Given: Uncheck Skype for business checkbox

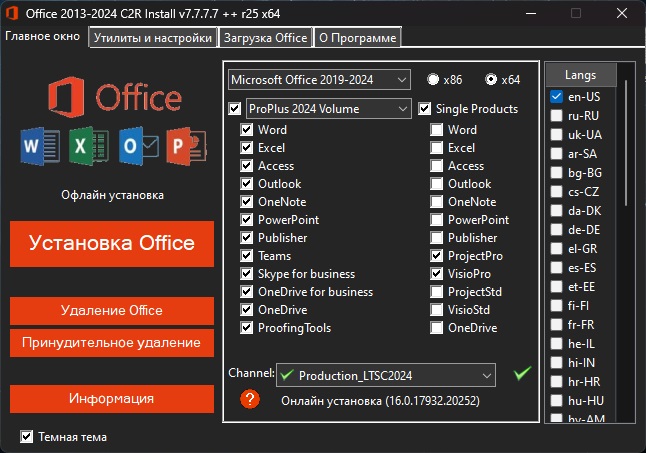Looking at the screenshot, I should [246, 274].
